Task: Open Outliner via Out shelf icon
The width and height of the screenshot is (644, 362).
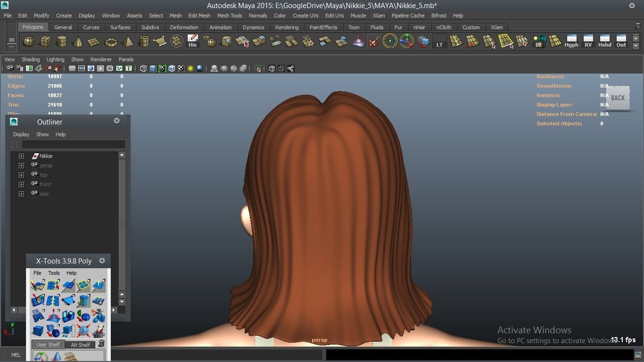Action: [x=621, y=41]
